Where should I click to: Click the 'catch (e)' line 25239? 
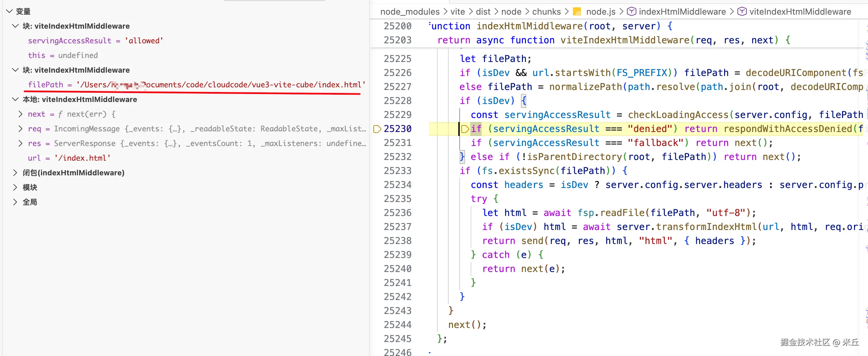507,255
